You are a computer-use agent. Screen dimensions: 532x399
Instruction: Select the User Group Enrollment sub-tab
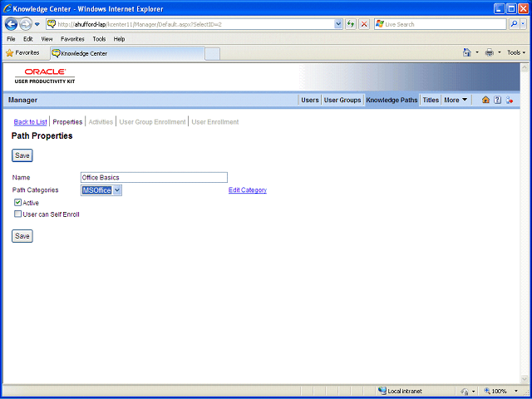tap(152, 122)
